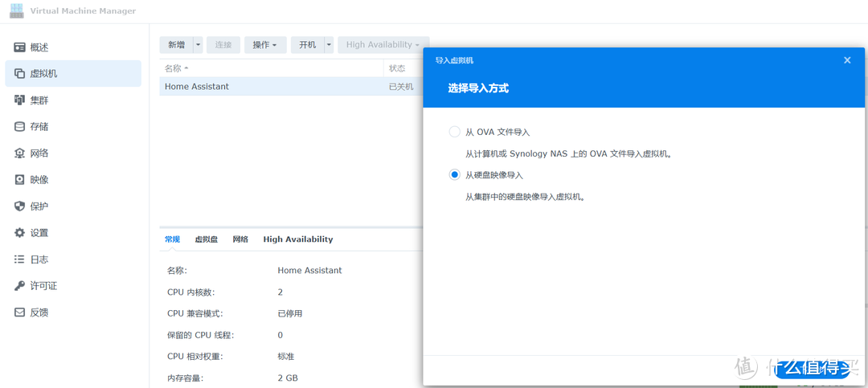Click the CPU 内核数 label
The image size is (868, 388).
click(190, 292)
